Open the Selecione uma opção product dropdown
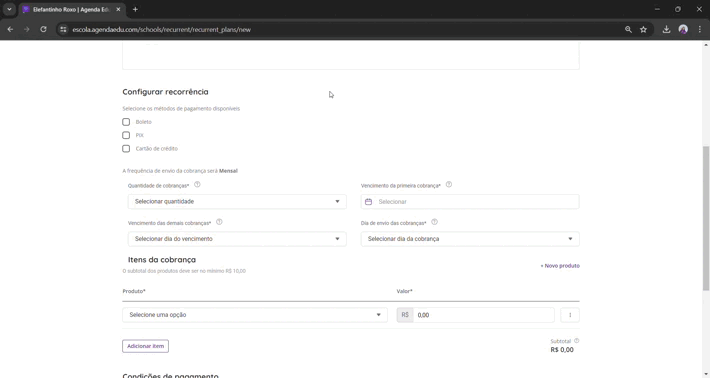This screenshot has height=378, width=710. tap(254, 315)
